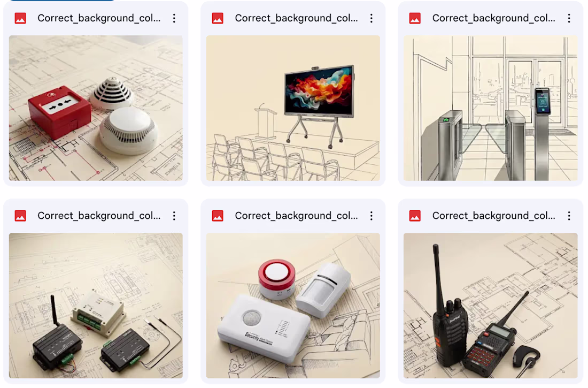588x388 pixels.
Task: Select file name above fire alarm thumbnail
Action: tap(99, 18)
